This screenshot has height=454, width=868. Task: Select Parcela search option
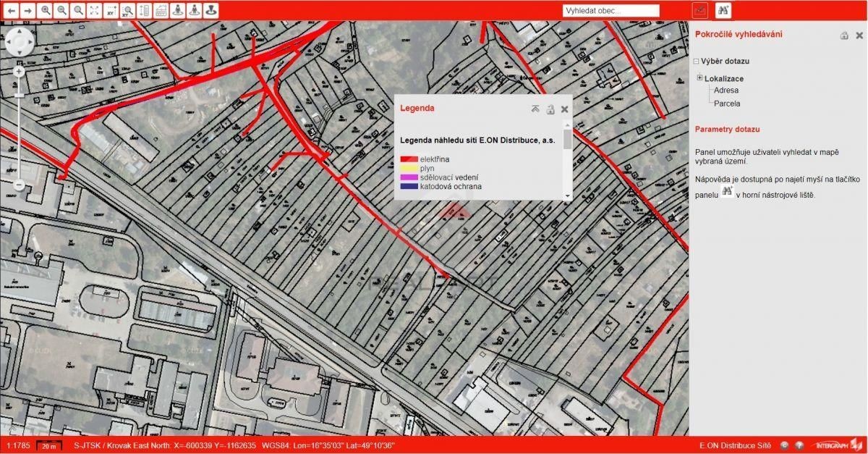point(726,104)
